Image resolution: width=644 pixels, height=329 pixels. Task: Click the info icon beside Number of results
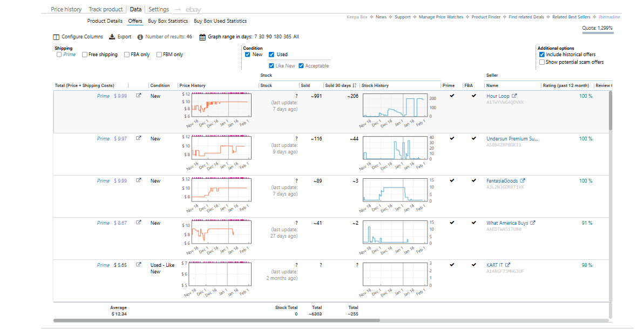coord(140,37)
